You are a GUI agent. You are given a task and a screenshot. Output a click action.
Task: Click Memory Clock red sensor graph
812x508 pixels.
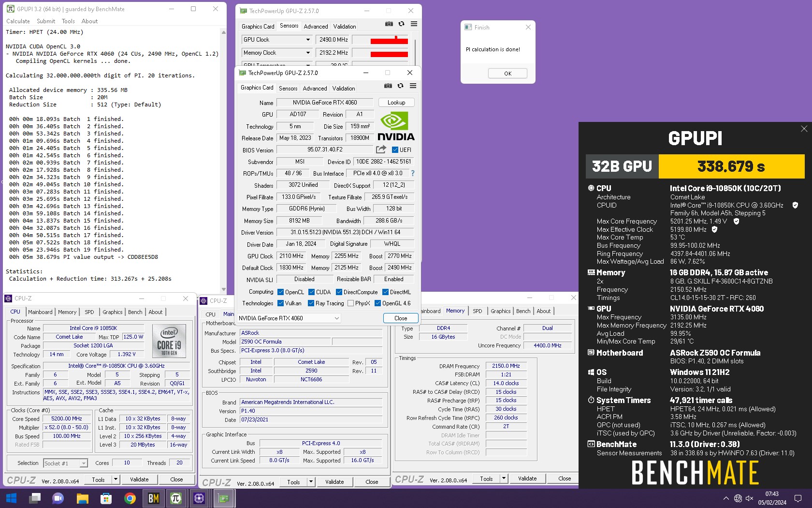380,53
